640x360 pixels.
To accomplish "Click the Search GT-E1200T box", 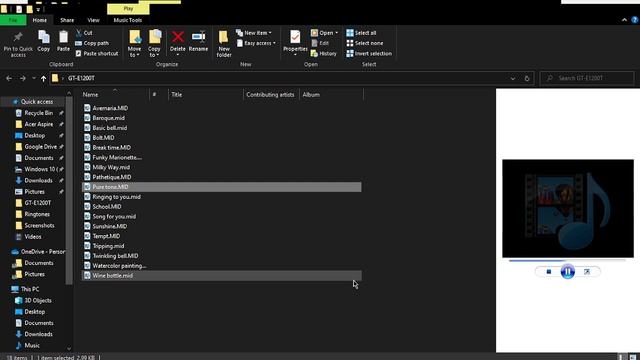I will tap(587, 78).
